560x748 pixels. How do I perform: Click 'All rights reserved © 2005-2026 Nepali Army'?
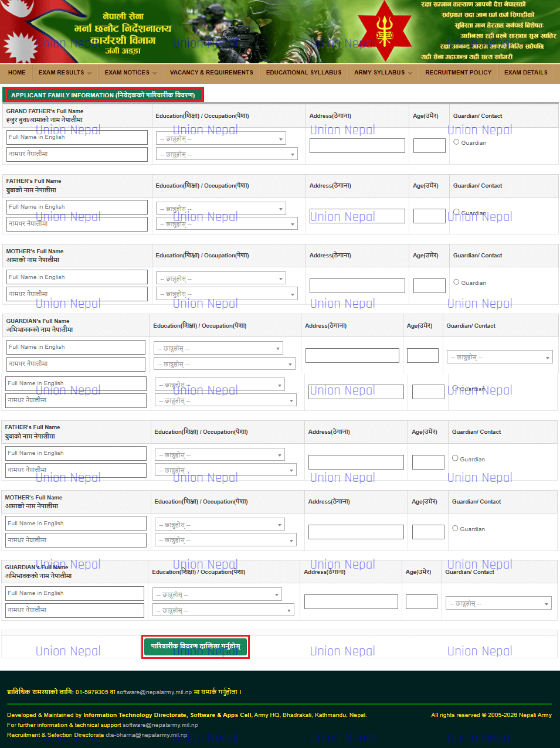tap(491, 715)
